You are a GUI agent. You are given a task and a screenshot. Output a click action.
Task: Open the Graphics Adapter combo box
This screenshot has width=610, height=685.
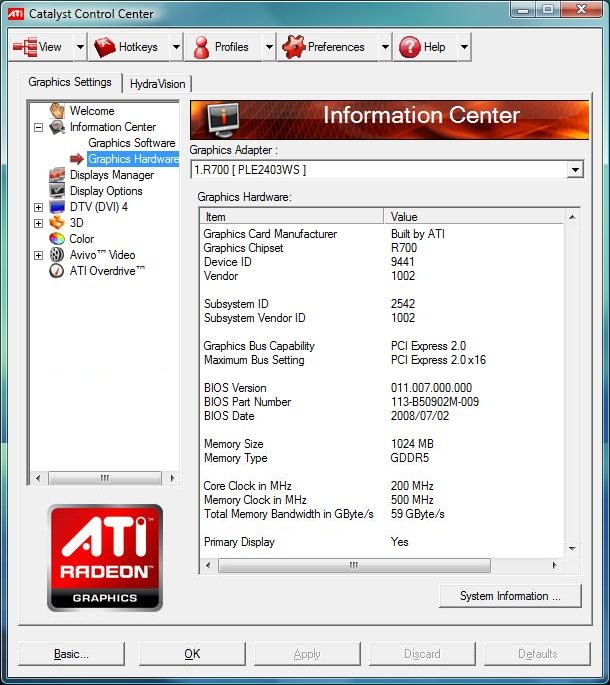(575, 170)
